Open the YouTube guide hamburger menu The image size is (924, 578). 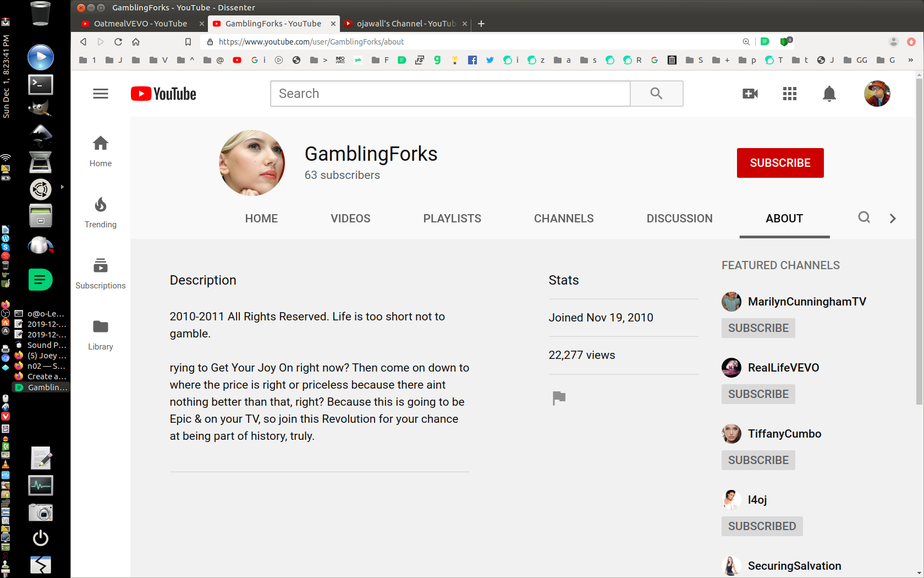[101, 94]
